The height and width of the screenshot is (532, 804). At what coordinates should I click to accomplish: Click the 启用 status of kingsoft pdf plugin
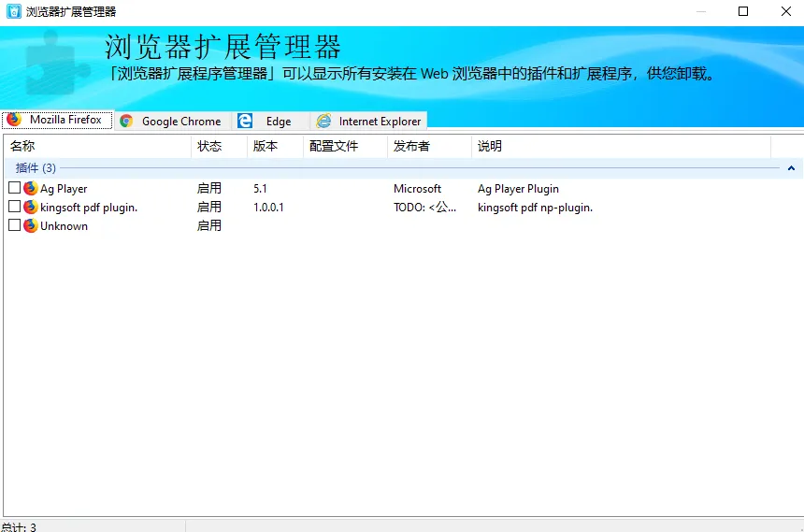[209, 207]
